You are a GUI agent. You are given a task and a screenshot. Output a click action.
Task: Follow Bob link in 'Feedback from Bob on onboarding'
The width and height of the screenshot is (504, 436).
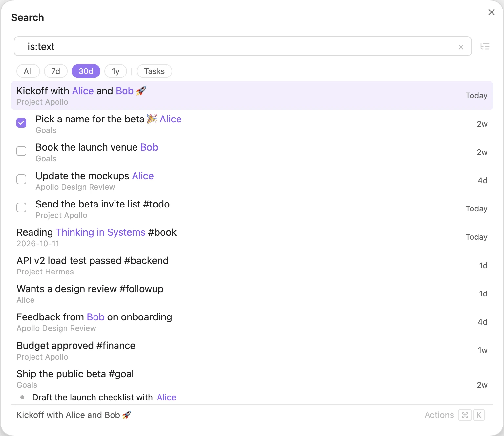[x=95, y=317]
